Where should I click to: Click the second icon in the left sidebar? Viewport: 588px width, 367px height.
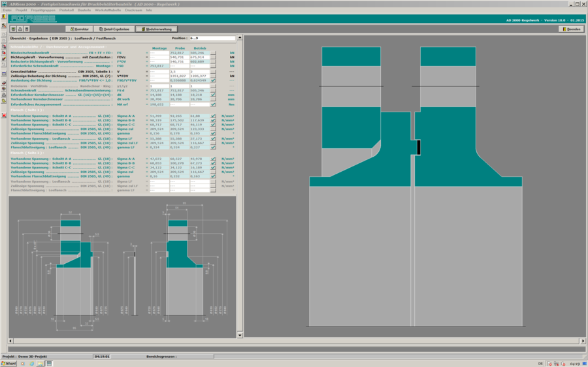(x=4, y=25)
